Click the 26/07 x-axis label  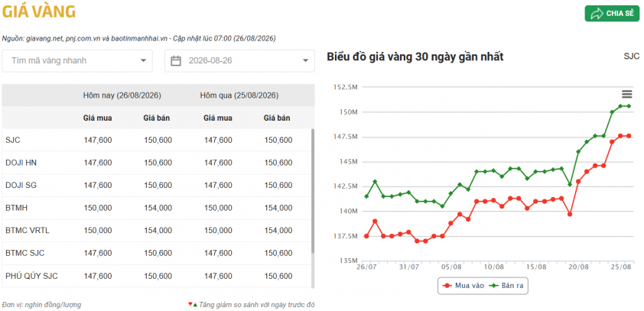[x=367, y=267]
